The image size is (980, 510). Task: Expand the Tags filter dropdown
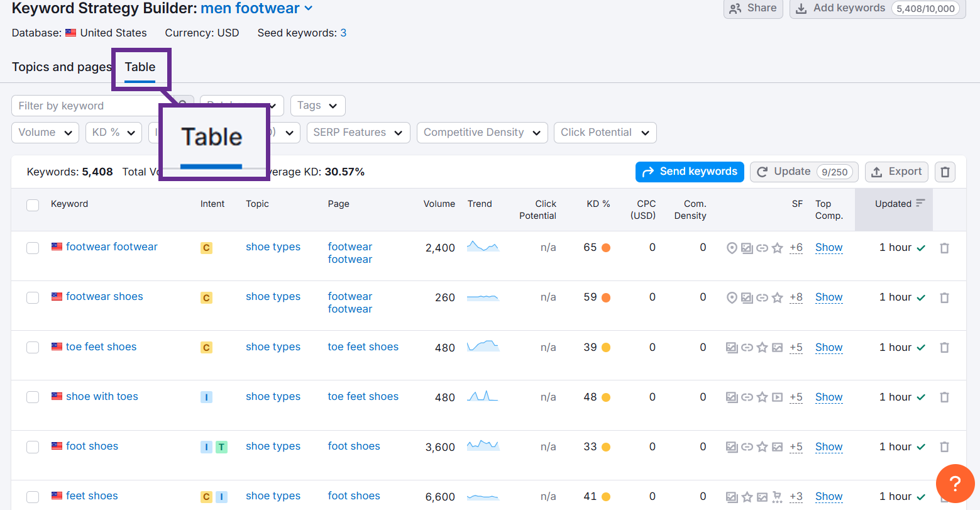click(318, 106)
